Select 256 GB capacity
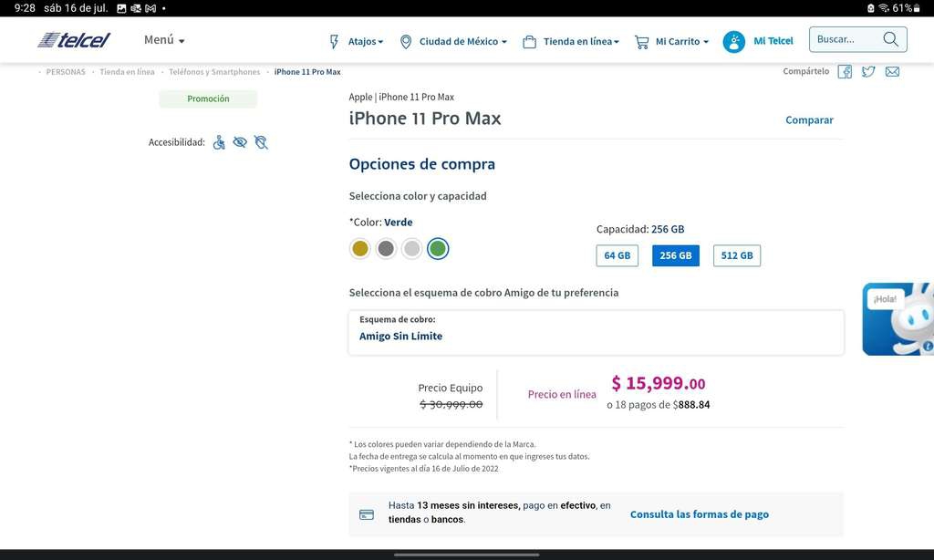 pyautogui.click(x=676, y=255)
